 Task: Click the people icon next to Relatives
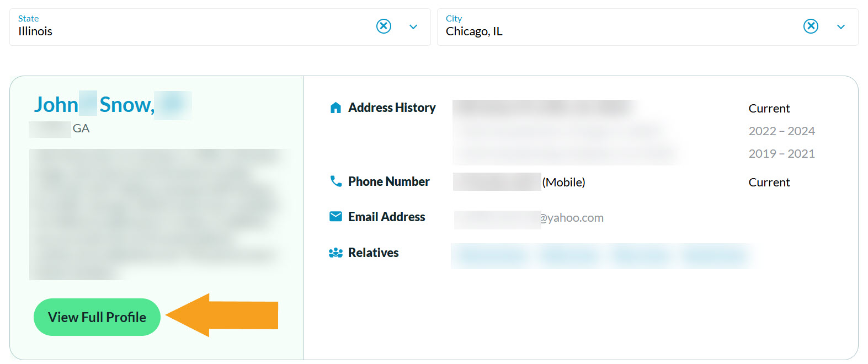(335, 252)
